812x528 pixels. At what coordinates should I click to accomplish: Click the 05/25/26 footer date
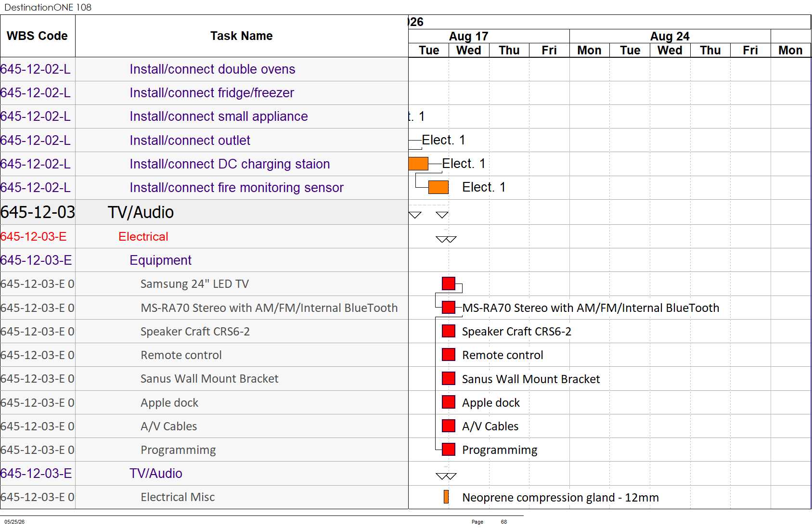(x=14, y=522)
